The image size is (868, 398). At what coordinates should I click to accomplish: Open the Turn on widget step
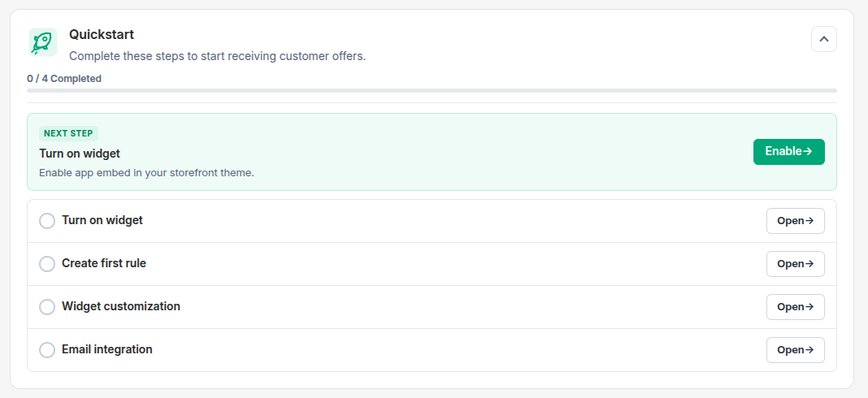(796, 221)
